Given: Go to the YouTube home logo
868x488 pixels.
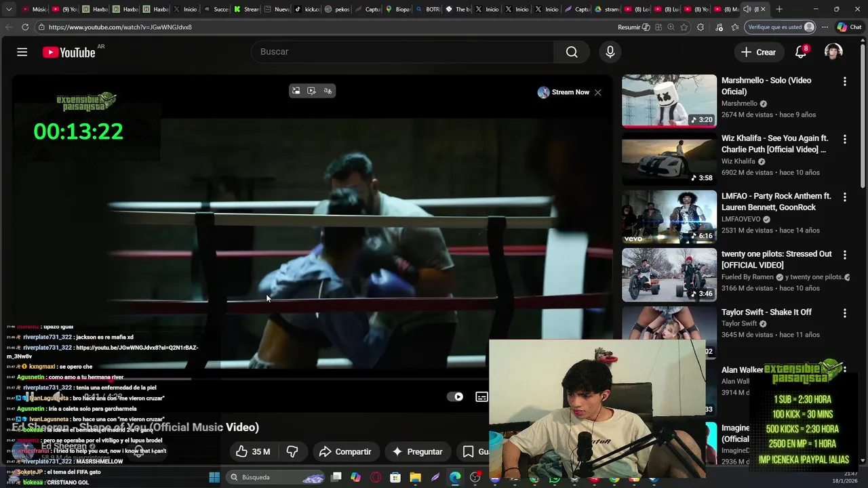Looking at the screenshot, I should tap(68, 52).
